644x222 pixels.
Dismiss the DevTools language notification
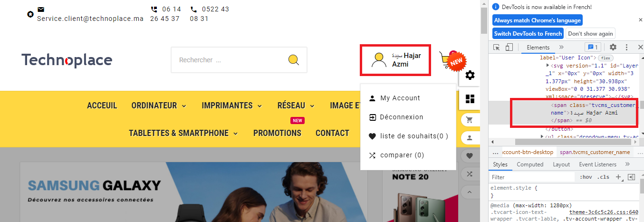coord(640,20)
